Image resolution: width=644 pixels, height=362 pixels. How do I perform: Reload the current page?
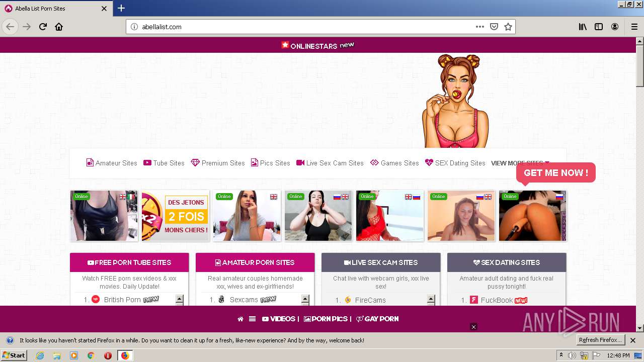(43, 27)
